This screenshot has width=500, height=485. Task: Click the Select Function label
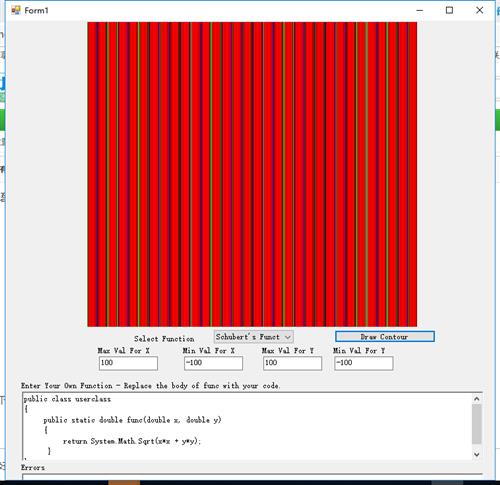click(164, 339)
